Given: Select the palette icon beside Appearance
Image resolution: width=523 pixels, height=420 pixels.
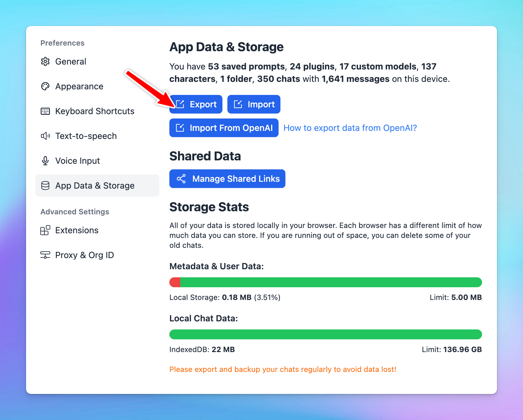Looking at the screenshot, I should pyautogui.click(x=45, y=86).
